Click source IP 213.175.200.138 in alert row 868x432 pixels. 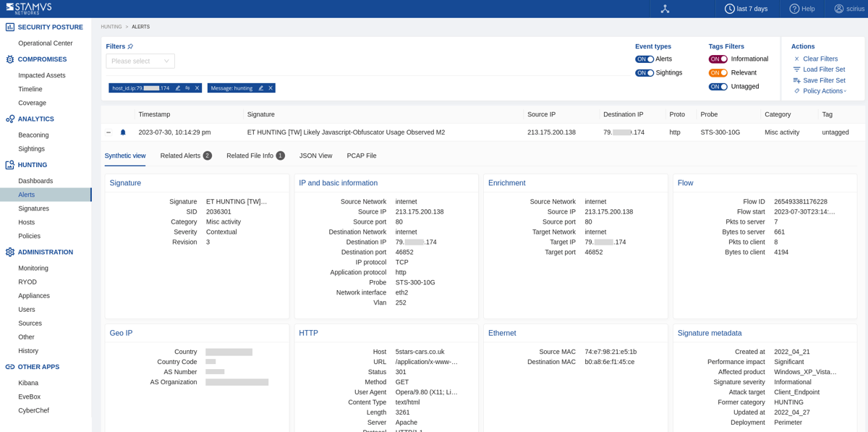pyautogui.click(x=551, y=132)
